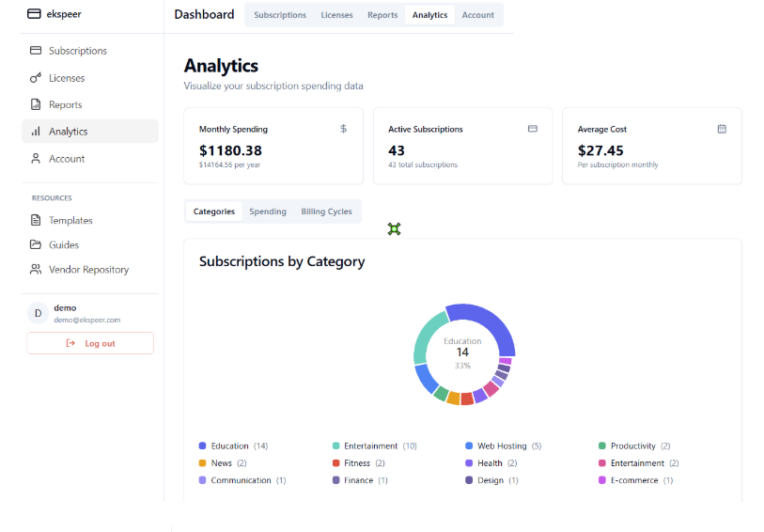Click the Web Hosting legend color dot

(x=469, y=446)
